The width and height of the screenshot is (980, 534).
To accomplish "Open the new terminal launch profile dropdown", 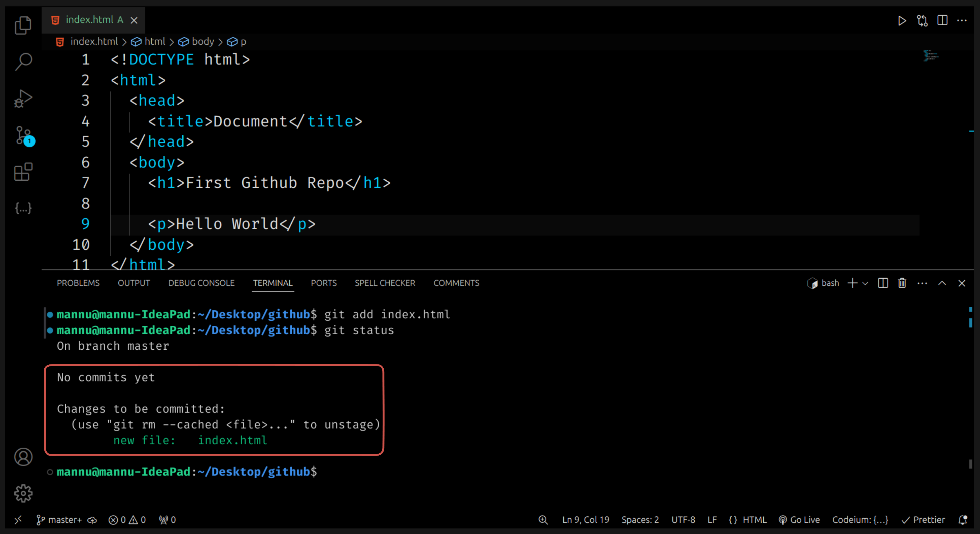I will 866,283.
